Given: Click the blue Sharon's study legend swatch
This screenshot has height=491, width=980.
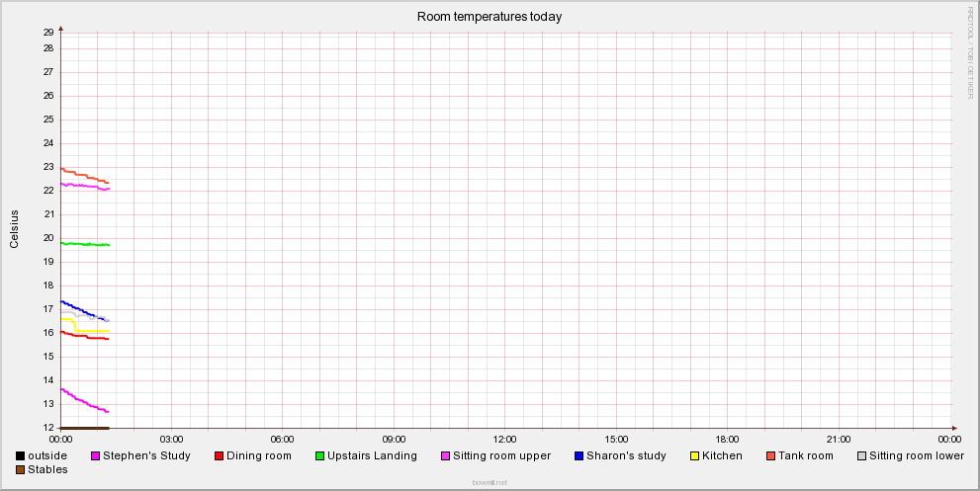Looking at the screenshot, I should (x=578, y=455).
